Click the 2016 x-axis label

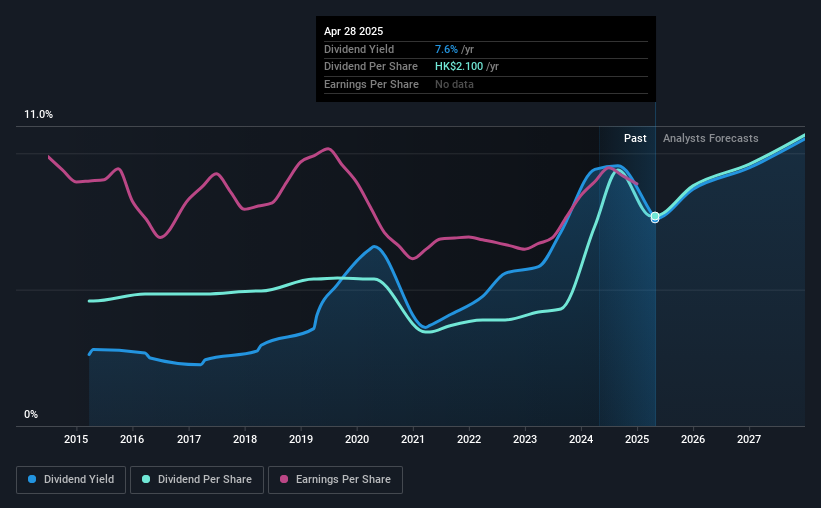[x=132, y=439]
